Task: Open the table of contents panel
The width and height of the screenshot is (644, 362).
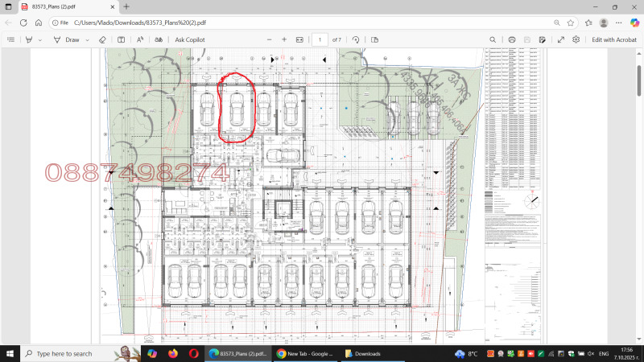Action: (x=10, y=39)
